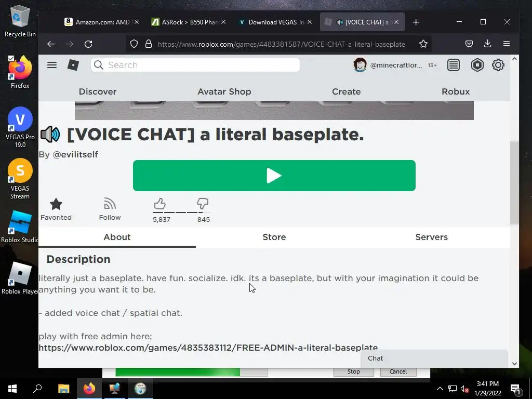532x399 pixels.
Task: Click the Roblox Player desktop icon
Action: point(20,278)
